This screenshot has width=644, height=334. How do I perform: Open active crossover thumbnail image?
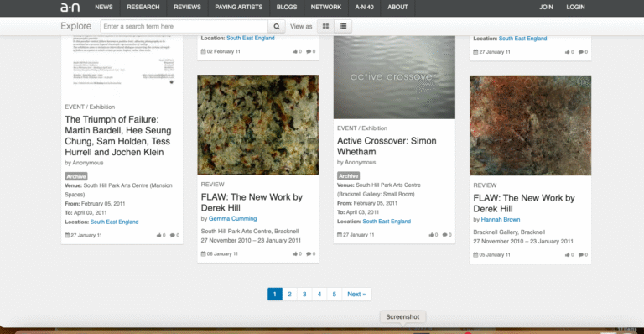pyautogui.click(x=394, y=77)
